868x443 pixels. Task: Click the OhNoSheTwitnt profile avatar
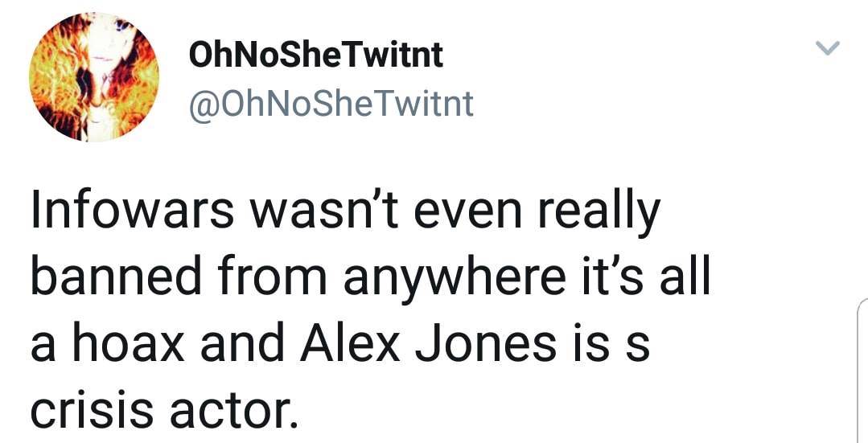point(94,77)
